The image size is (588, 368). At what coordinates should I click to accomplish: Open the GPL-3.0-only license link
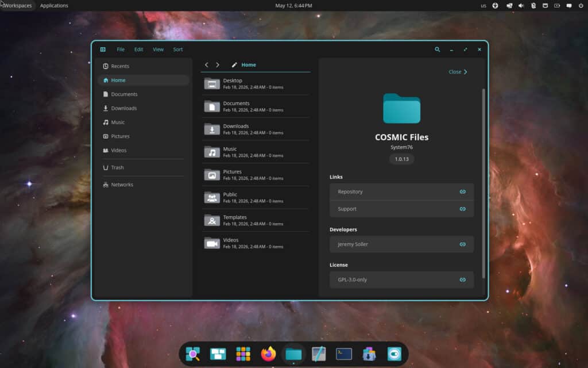(x=401, y=279)
